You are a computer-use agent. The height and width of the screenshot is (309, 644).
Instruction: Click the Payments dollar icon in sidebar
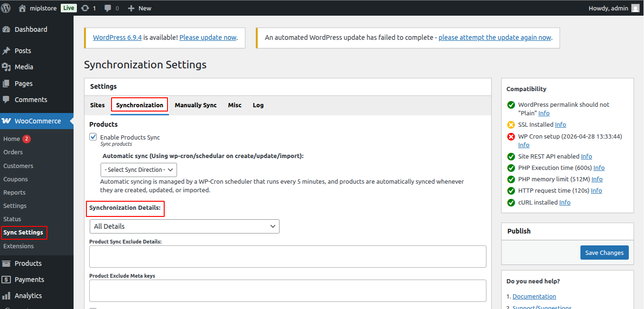[6, 280]
